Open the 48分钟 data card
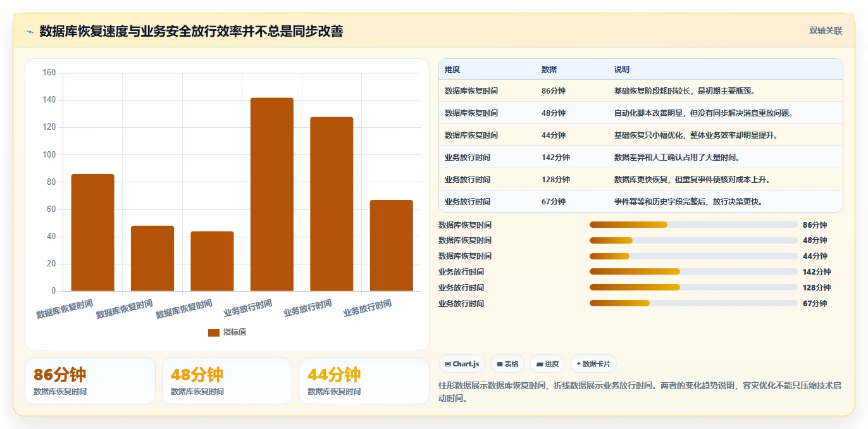The width and height of the screenshot is (868, 429). 227,381
